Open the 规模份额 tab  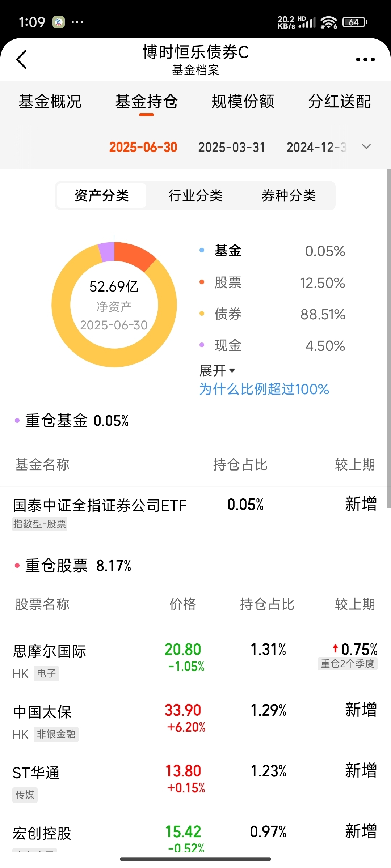pyautogui.click(x=243, y=102)
